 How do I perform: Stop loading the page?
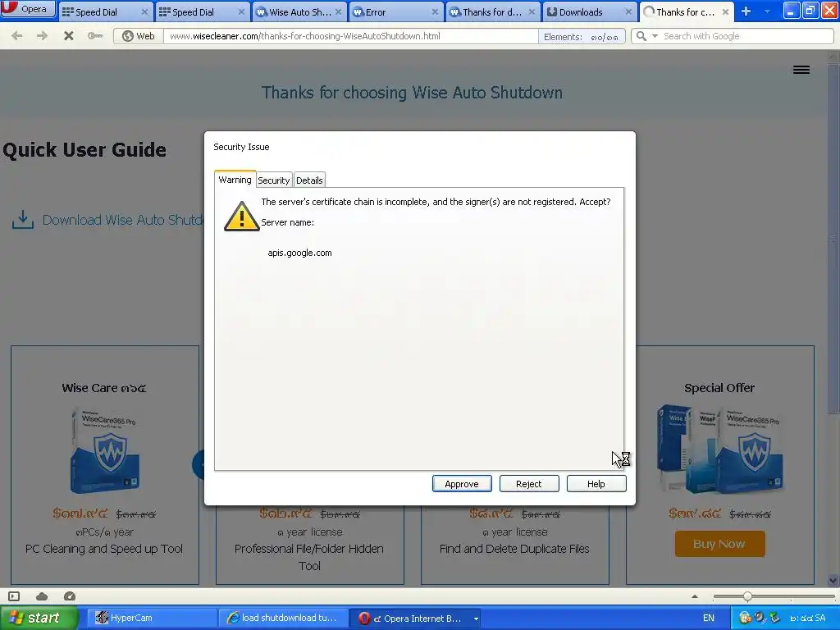(69, 36)
